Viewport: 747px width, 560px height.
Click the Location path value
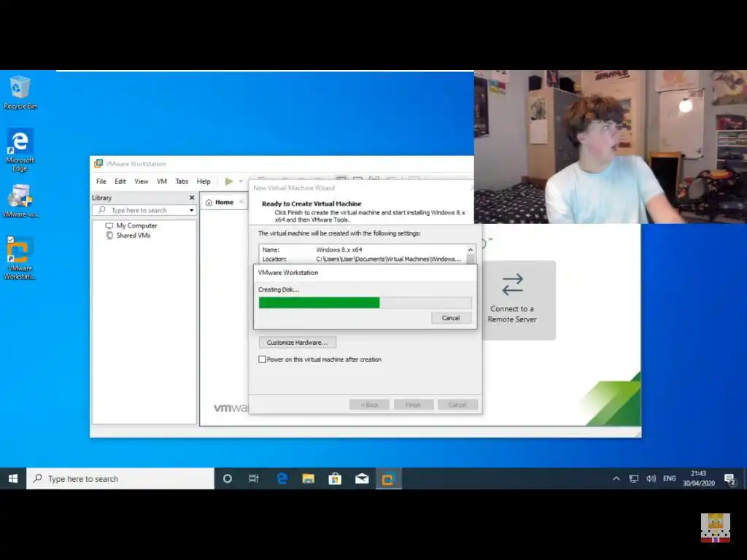(x=388, y=259)
